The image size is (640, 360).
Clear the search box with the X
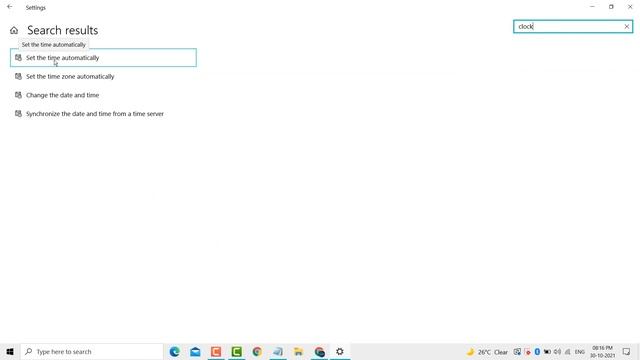pyautogui.click(x=627, y=27)
